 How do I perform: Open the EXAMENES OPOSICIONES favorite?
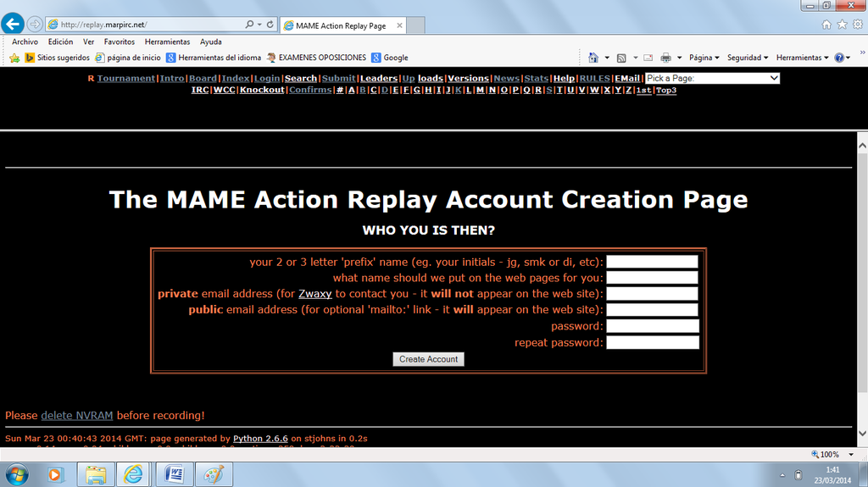[x=316, y=58]
